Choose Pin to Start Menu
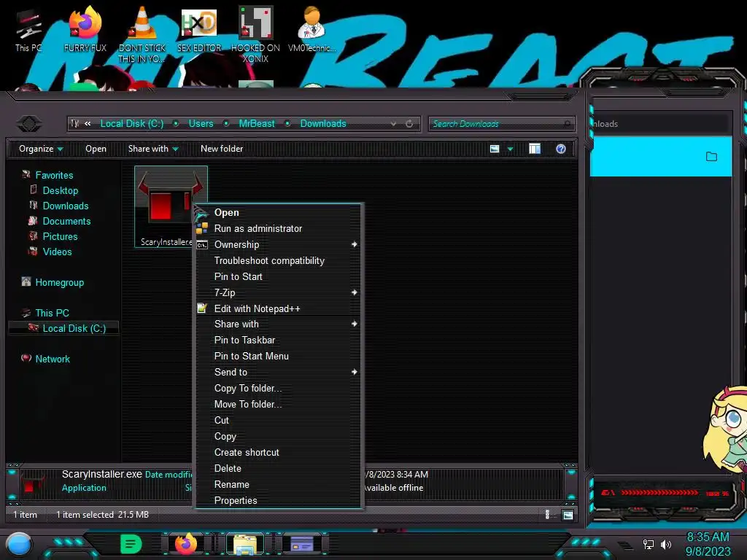The height and width of the screenshot is (560, 747). pyautogui.click(x=279, y=356)
